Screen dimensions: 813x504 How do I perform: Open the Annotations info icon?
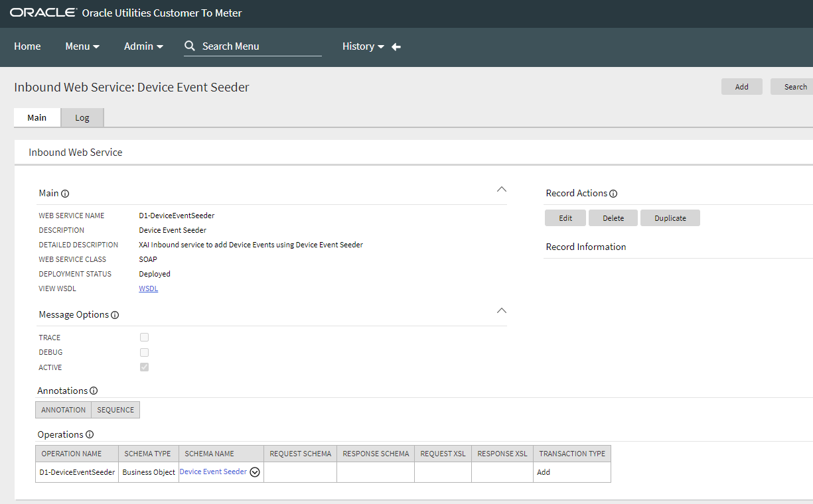coord(94,391)
